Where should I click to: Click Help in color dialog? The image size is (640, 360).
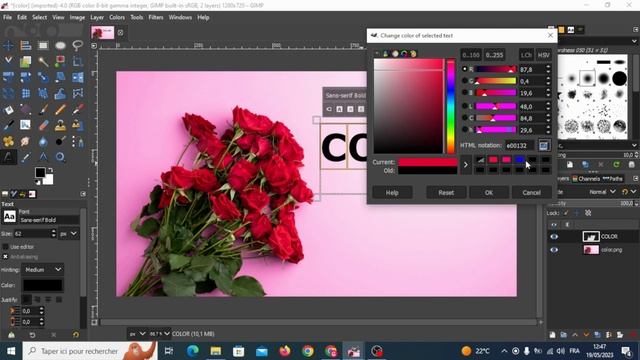click(392, 193)
